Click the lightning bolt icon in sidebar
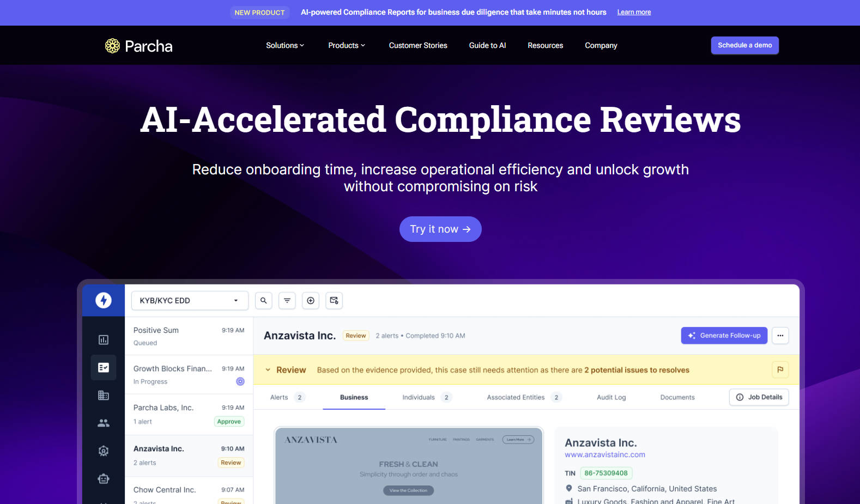The width and height of the screenshot is (860, 504). 104,300
